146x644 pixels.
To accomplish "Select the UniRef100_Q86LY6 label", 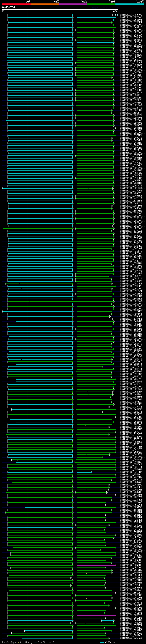I will (131, 379).
